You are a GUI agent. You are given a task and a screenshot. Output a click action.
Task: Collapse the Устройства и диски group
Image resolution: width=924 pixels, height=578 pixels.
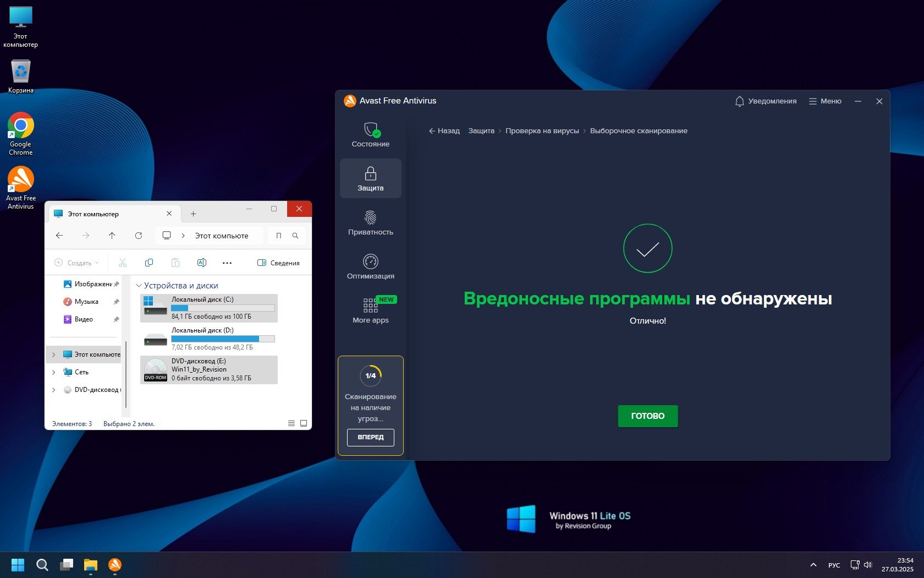click(139, 286)
